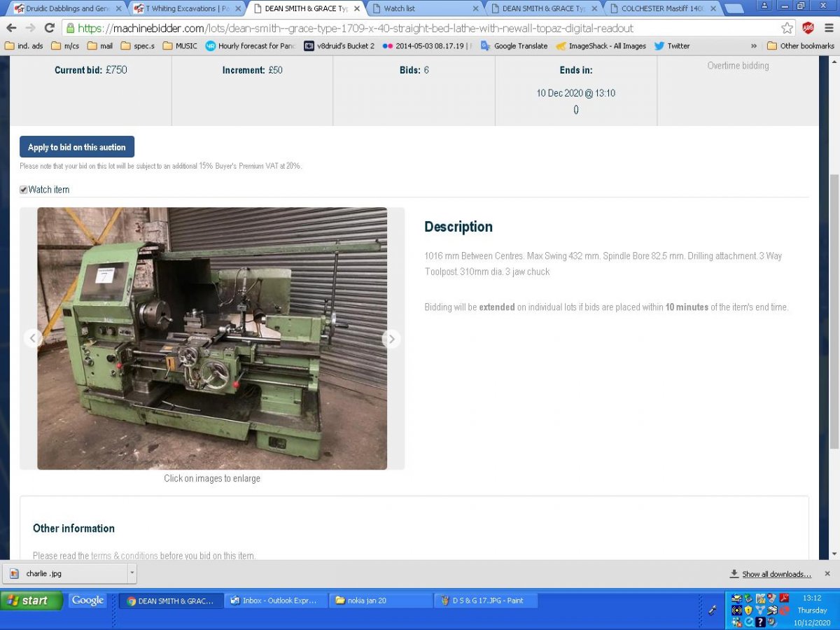Screen dimensions: 840x630
Task: Reload the page with the refresh icon
Action: pos(49,28)
